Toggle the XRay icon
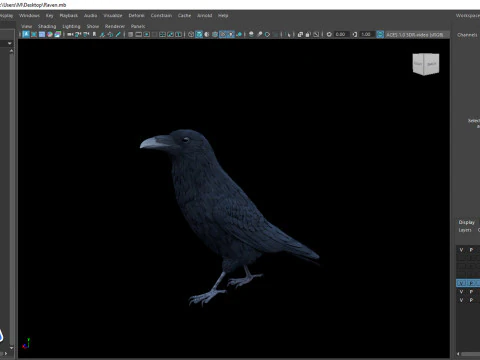The height and width of the screenshot is (360, 480). [300, 34]
